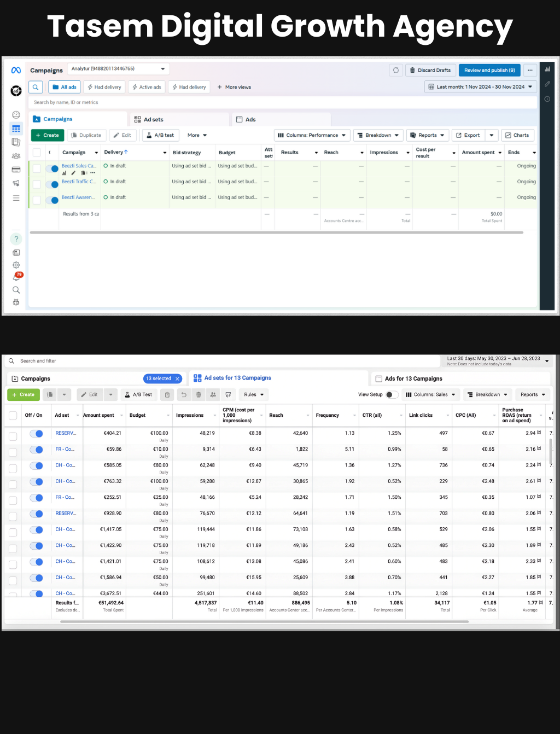The image size is (560, 734).
Task: Click Review and publish (9)
Action: [489, 70]
